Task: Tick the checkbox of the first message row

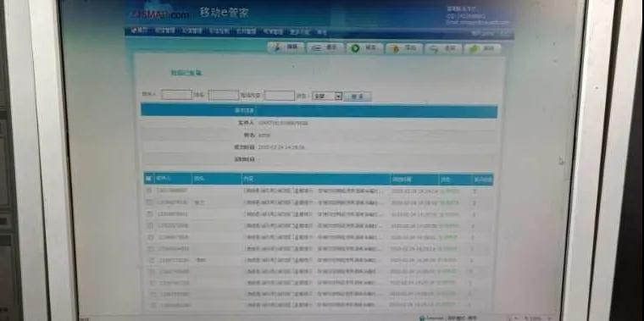Action: point(149,191)
